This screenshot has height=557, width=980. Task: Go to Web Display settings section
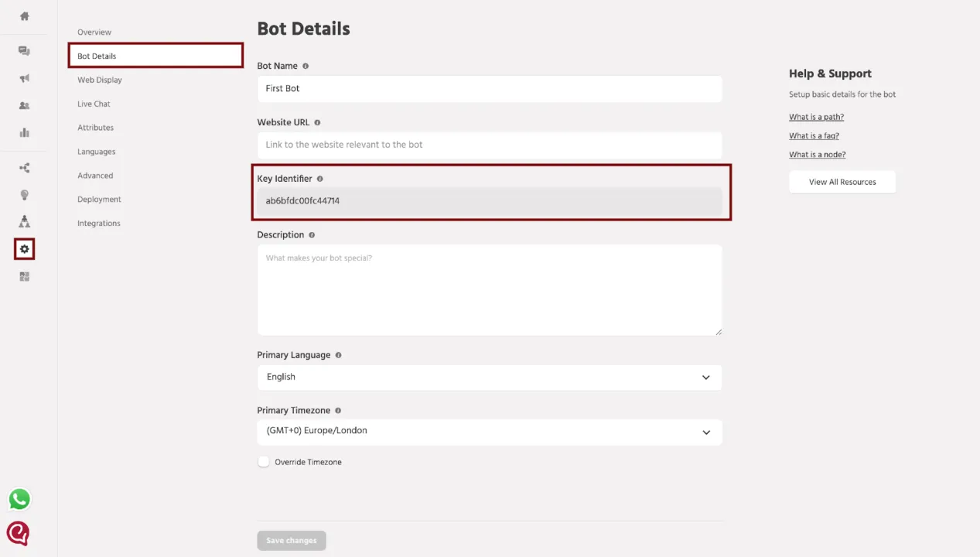(x=100, y=80)
